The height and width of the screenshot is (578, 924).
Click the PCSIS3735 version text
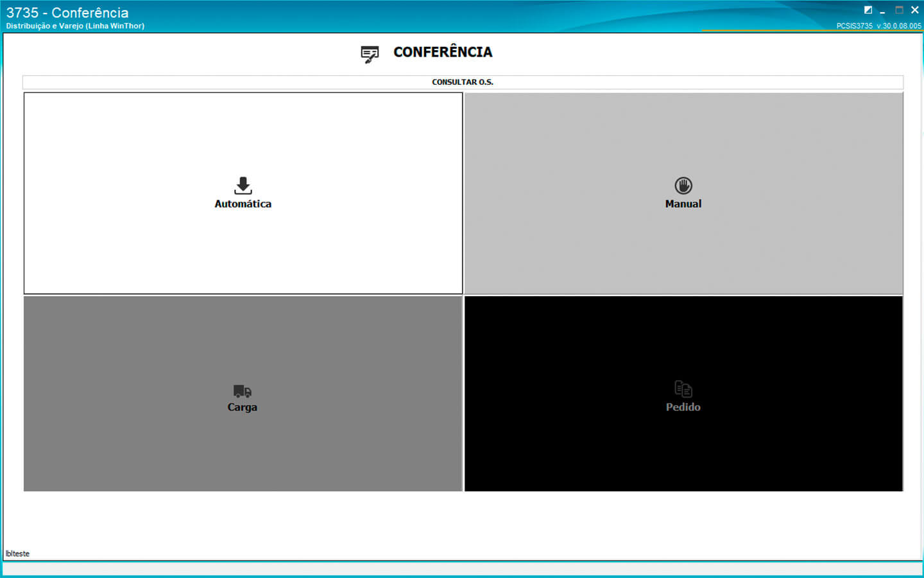[x=878, y=26]
